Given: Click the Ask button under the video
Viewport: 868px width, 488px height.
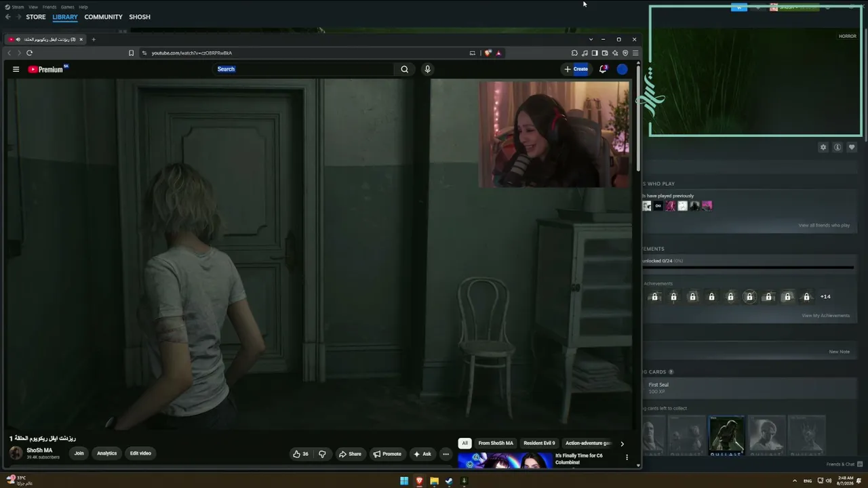Looking at the screenshot, I should (422, 454).
